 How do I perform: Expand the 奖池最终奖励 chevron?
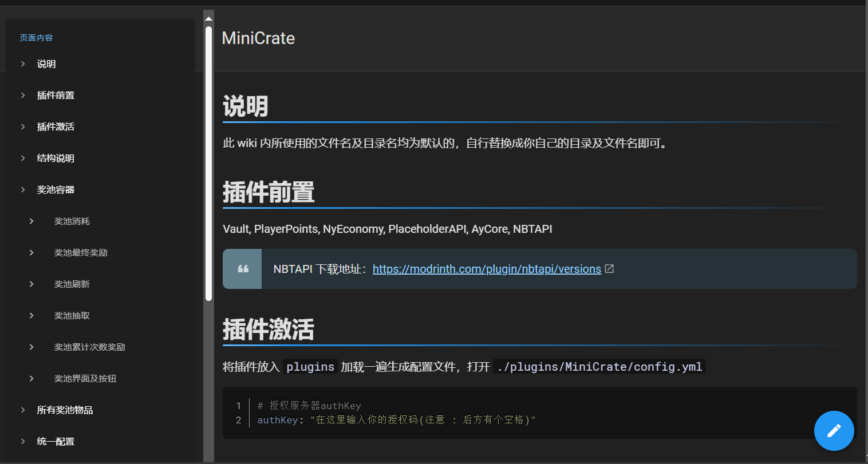[31, 253]
